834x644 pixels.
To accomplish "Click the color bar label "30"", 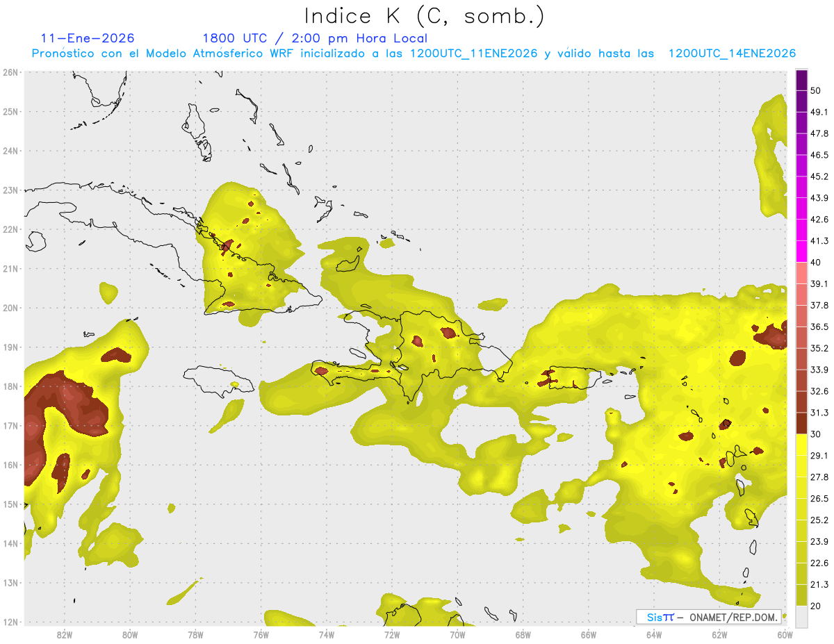I will click(817, 434).
